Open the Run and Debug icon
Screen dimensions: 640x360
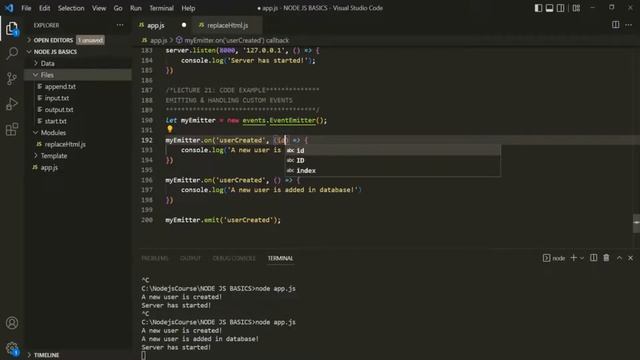click(12, 104)
